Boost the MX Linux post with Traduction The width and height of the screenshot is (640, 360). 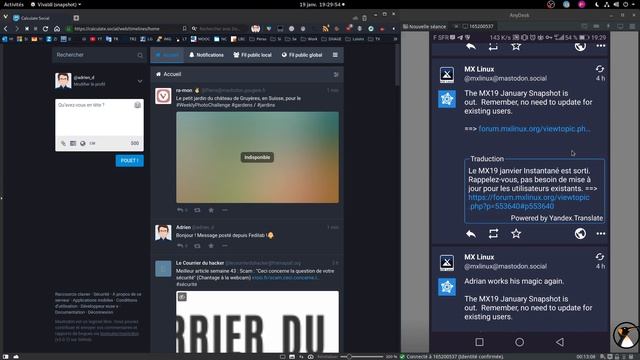493,234
